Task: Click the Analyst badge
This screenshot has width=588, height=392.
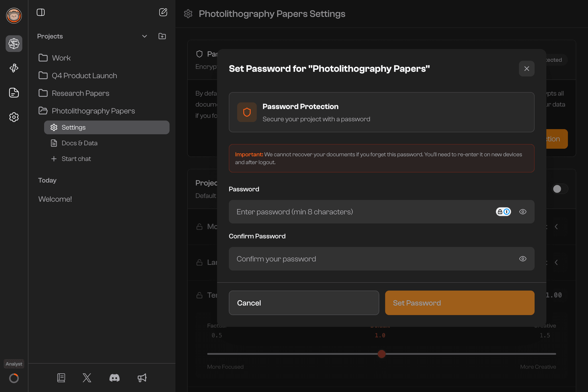Action: click(x=14, y=364)
